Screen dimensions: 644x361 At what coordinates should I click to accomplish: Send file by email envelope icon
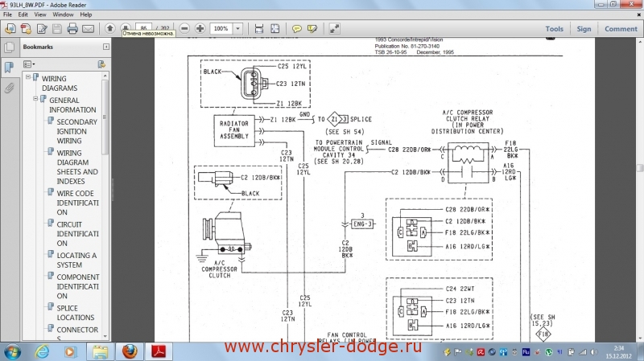click(x=88, y=29)
